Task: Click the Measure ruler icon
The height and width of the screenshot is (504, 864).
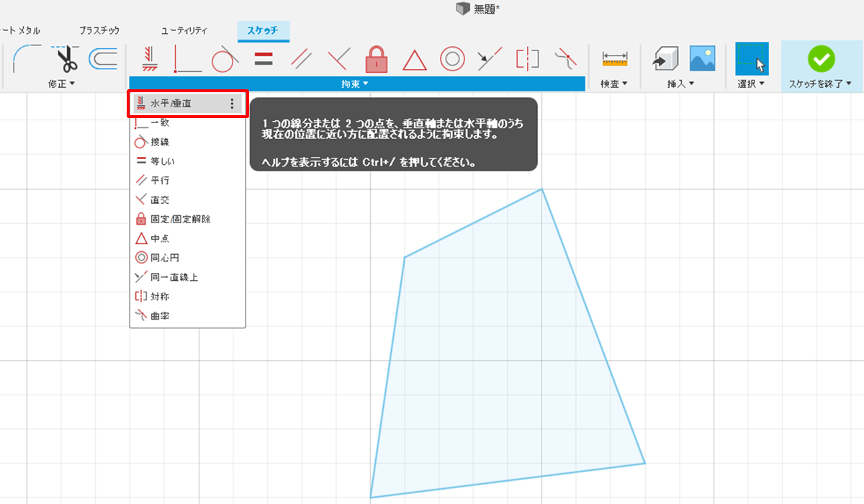Action: [x=615, y=59]
